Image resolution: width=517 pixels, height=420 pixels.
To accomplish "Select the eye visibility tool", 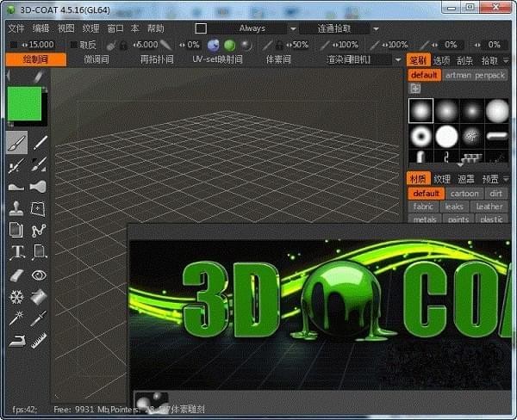I will coord(39,275).
